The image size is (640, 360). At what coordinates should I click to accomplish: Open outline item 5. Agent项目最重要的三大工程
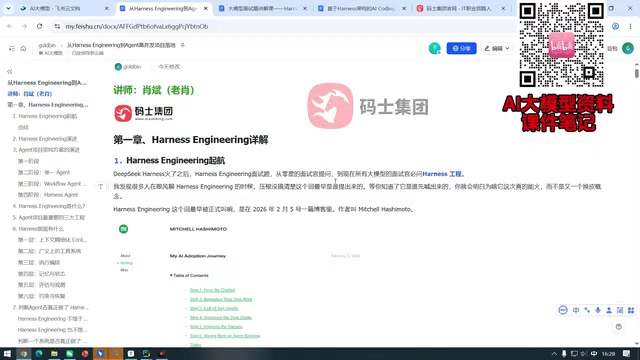(49, 218)
